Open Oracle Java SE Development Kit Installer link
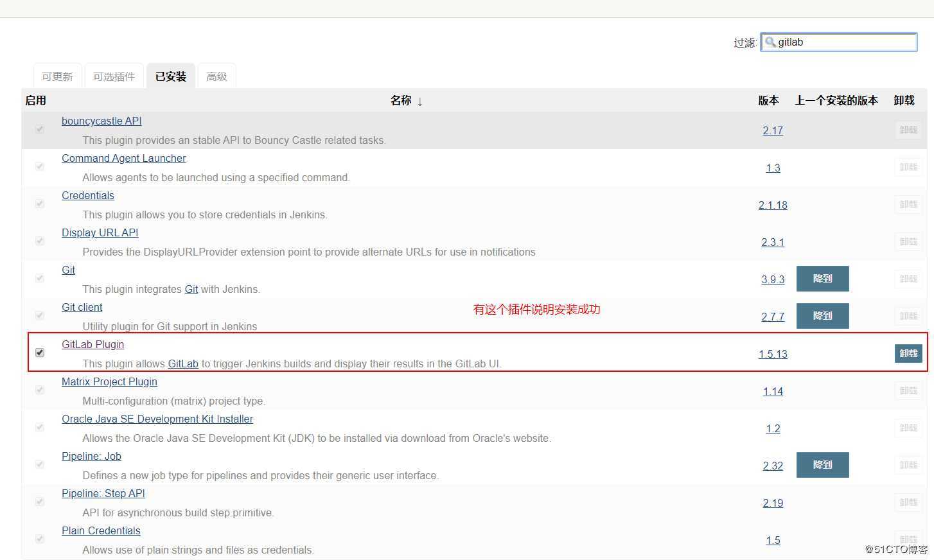The width and height of the screenshot is (934, 560). [157, 419]
